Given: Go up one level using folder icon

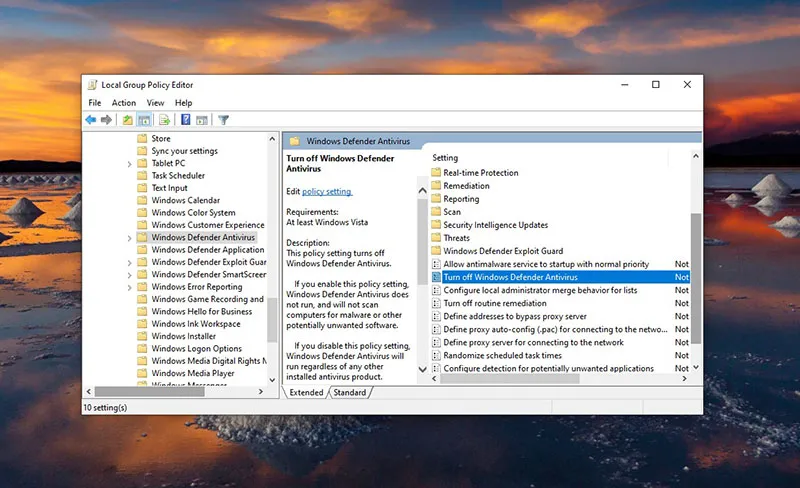Looking at the screenshot, I should 127,120.
